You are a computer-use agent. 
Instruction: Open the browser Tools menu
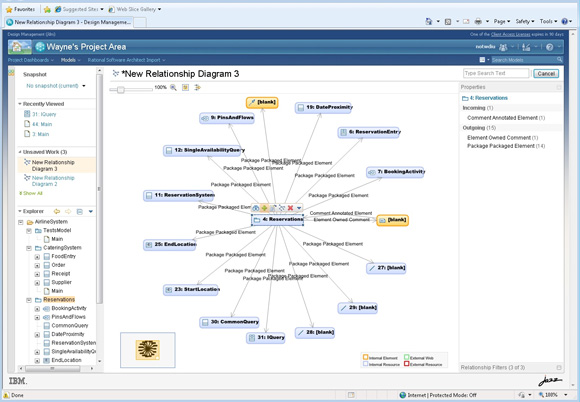pos(548,21)
